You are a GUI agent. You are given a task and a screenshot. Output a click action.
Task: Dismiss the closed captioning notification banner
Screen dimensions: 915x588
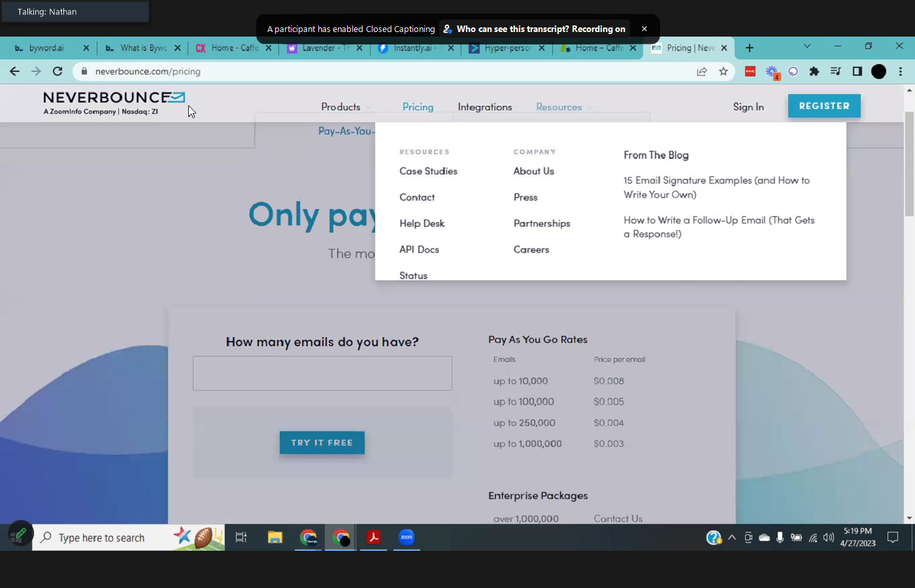[x=644, y=29]
